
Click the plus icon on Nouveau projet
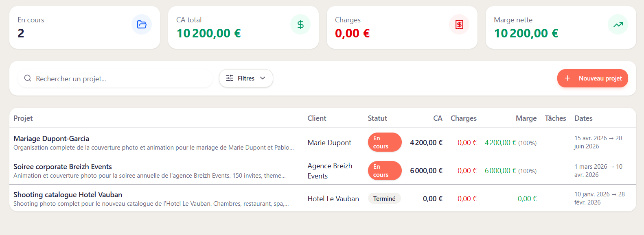(x=567, y=78)
